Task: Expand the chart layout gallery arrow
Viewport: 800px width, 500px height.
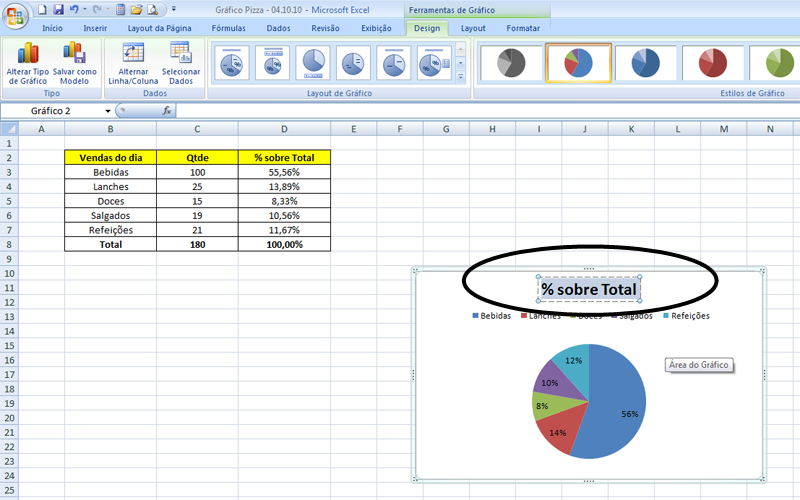Action: tap(460, 77)
